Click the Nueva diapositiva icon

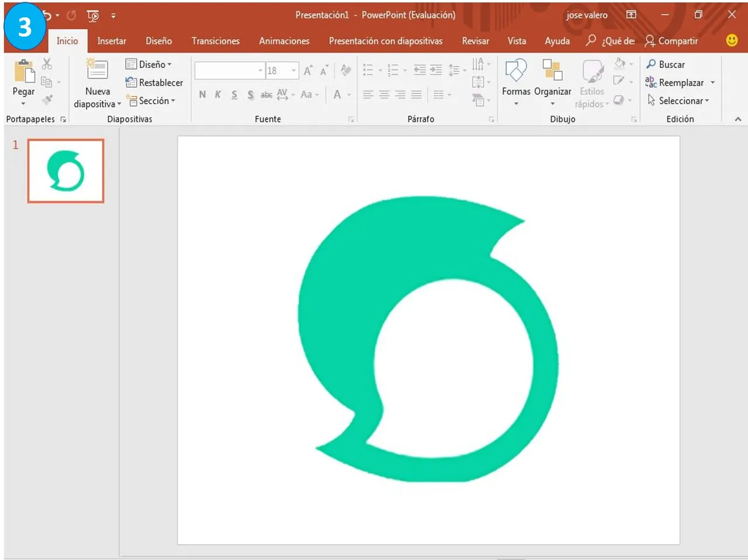97,69
